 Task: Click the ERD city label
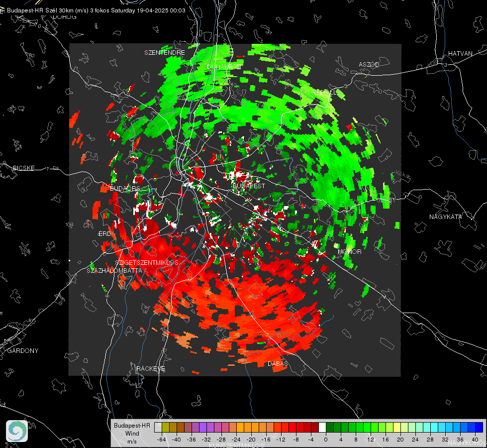tap(104, 234)
